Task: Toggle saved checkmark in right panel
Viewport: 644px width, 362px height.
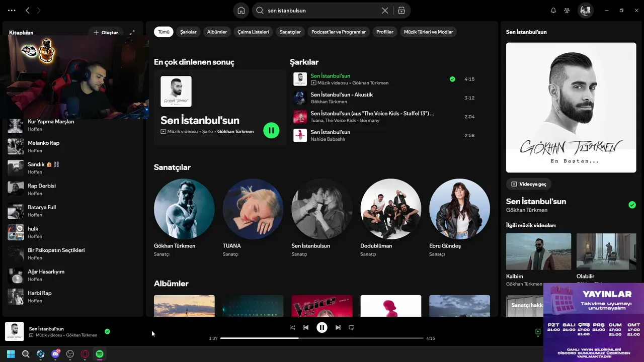Action: click(x=632, y=205)
